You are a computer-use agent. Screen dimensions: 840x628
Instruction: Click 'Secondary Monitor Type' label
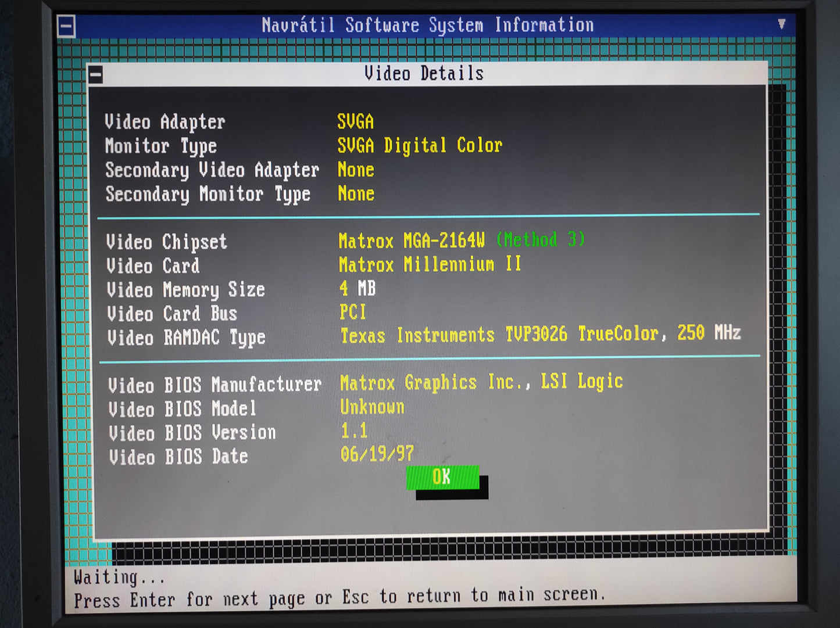click(208, 195)
